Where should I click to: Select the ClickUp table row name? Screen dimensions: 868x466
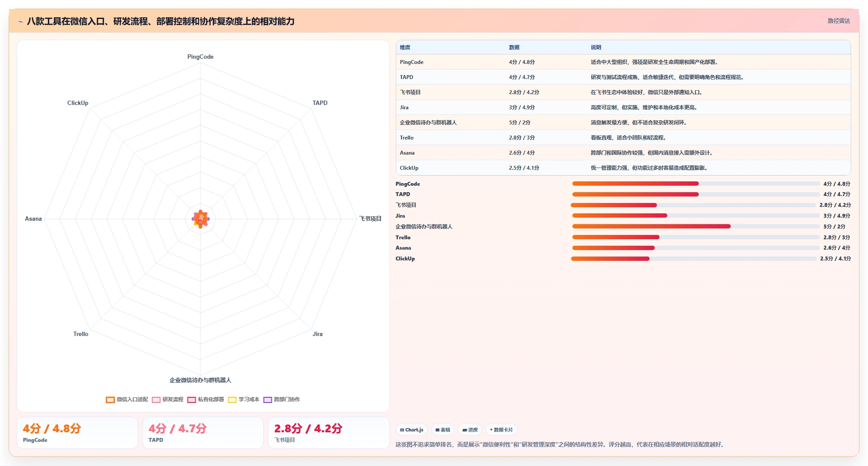coord(409,168)
